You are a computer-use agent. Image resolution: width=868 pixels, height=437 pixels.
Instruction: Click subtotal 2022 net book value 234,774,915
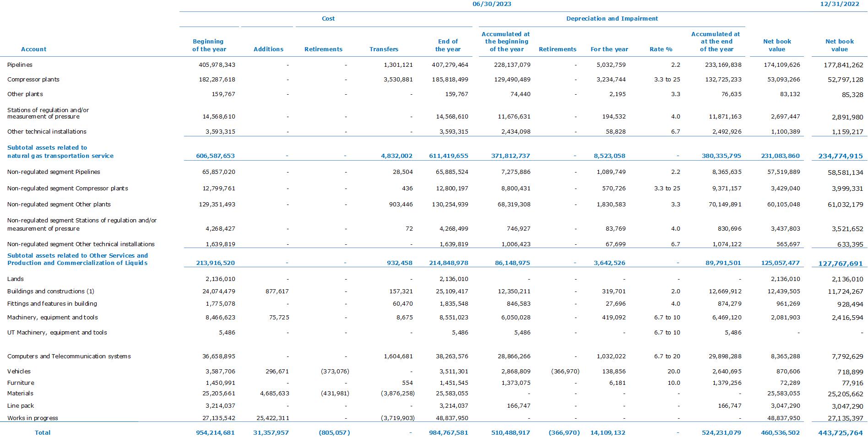pyautogui.click(x=841, y=156)
